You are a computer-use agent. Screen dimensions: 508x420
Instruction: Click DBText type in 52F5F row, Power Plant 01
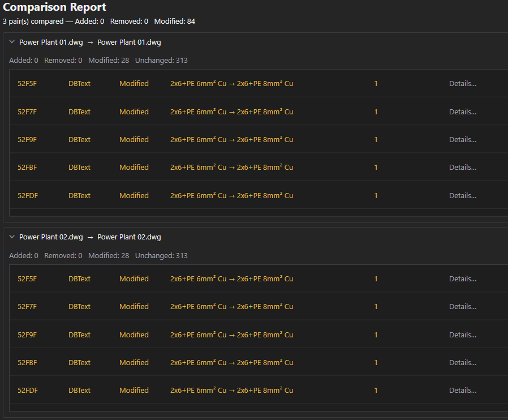(x=79, y=84)
